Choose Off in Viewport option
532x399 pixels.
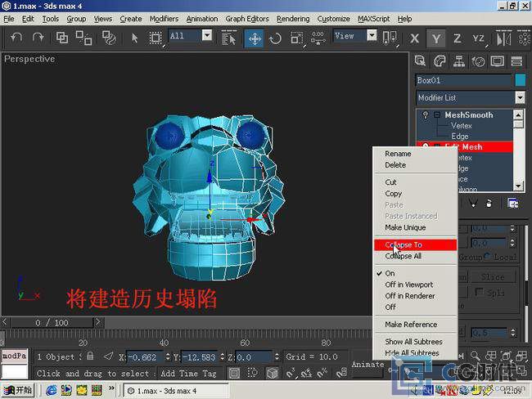pos(415,285)
